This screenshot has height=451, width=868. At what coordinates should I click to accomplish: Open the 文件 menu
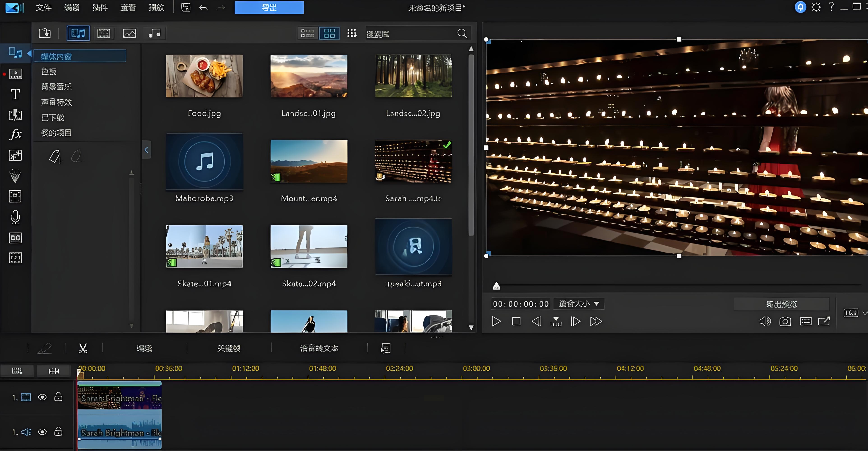tap(44, 7)
